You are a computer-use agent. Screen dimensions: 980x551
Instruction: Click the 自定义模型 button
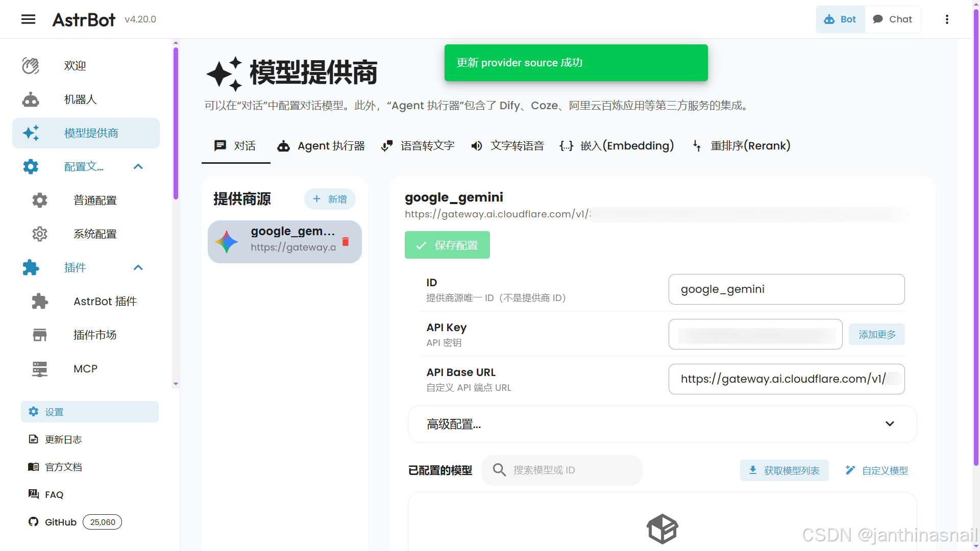(x=877, y=470)
